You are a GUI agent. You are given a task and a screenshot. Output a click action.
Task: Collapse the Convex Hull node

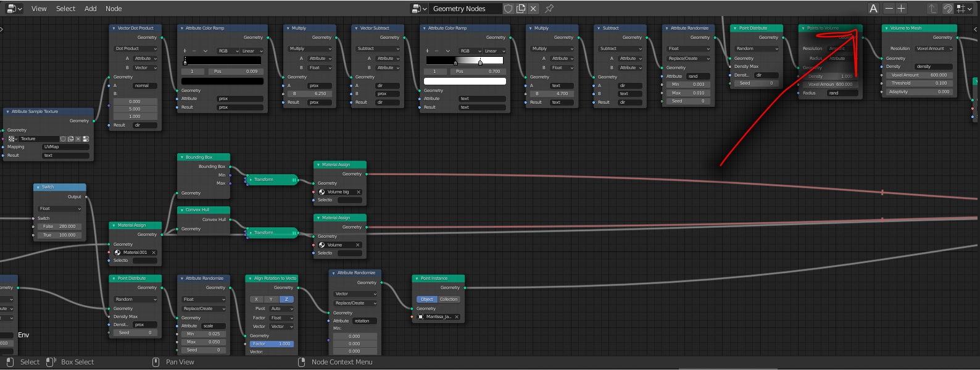(x=181, y=210)
